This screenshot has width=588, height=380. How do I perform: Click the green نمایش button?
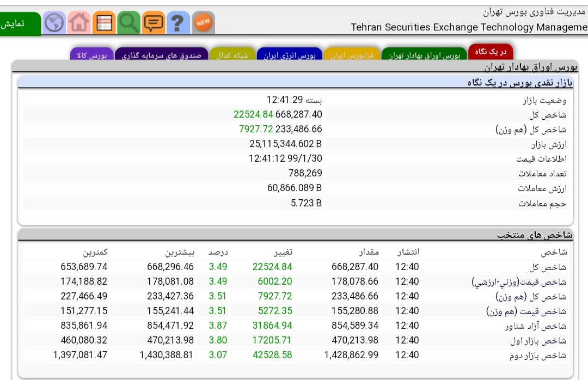[20, 23]
